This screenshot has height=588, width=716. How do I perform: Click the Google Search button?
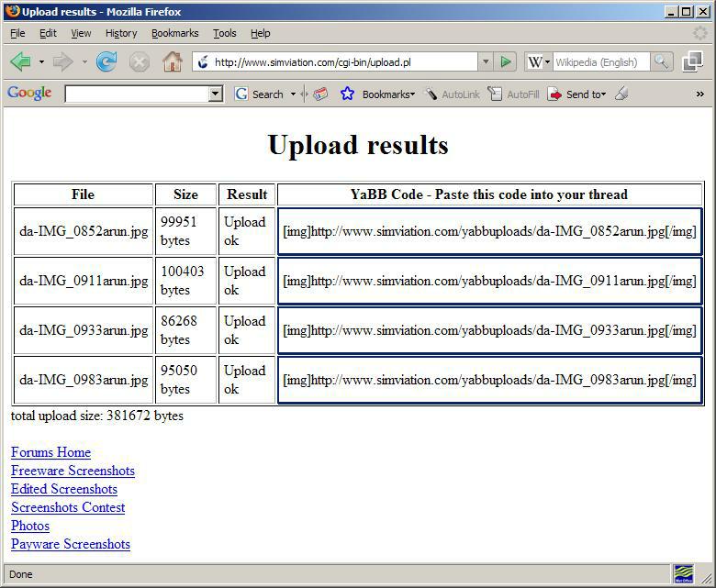coord(259,94)
